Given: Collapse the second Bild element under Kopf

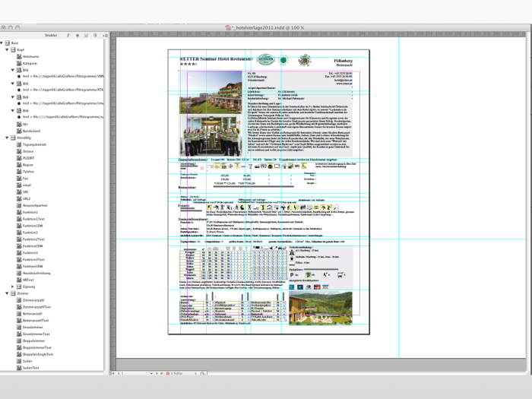Looking at the screenshot, I should pyautogui.click(x=13, y=84).
